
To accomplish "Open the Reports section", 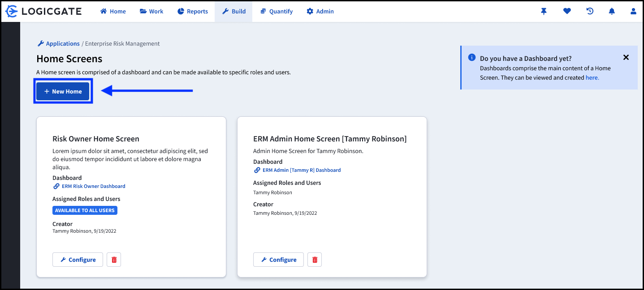I will [192, 11].
